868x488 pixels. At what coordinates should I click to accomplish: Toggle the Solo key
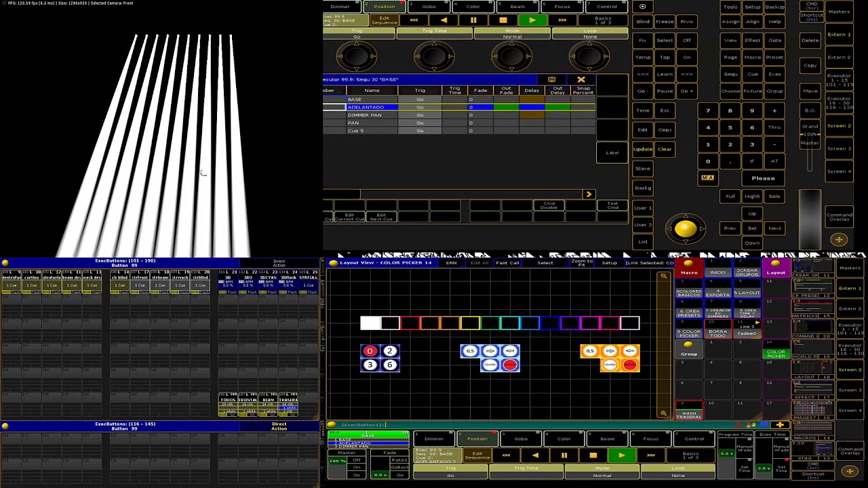click(774, 197)
